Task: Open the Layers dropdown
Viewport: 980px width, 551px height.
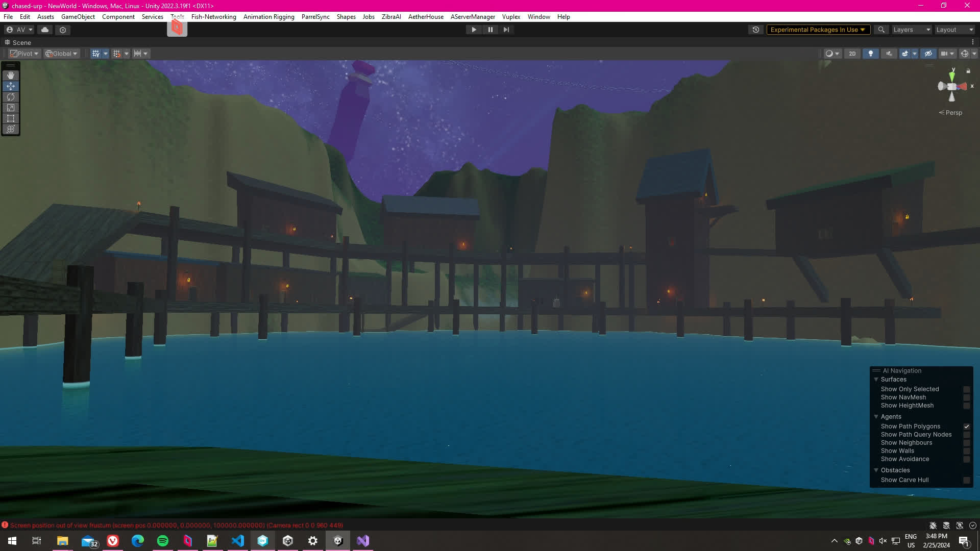Action: [912, 30]
